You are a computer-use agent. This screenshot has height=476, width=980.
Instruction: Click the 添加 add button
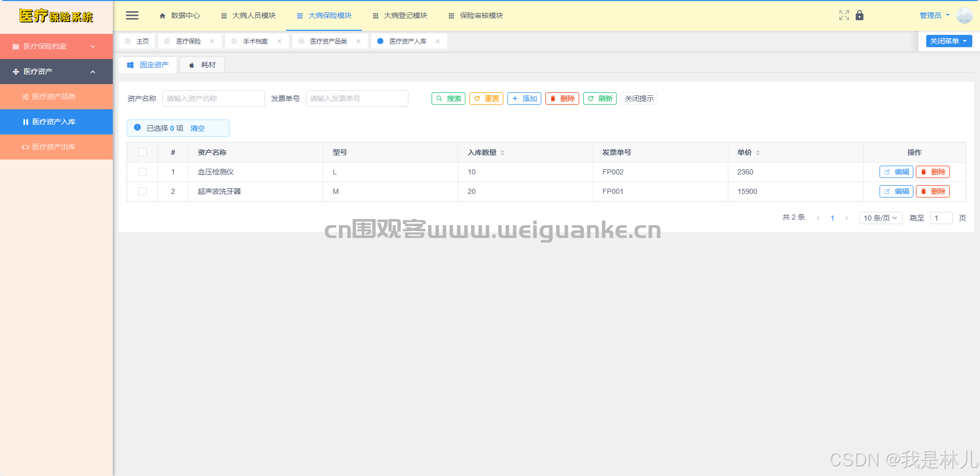(524, 98)
